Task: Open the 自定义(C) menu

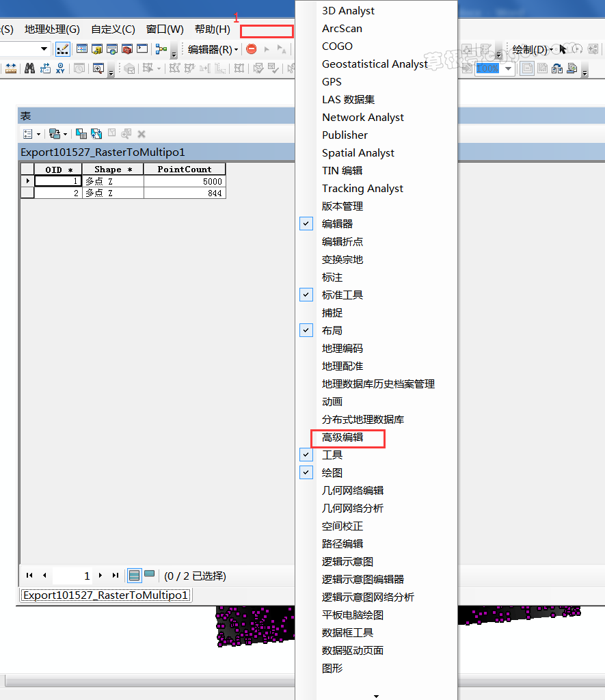Action: click(113, 29)
